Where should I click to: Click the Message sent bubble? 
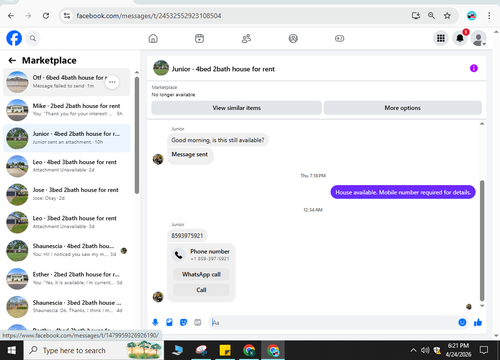(190, 155)
